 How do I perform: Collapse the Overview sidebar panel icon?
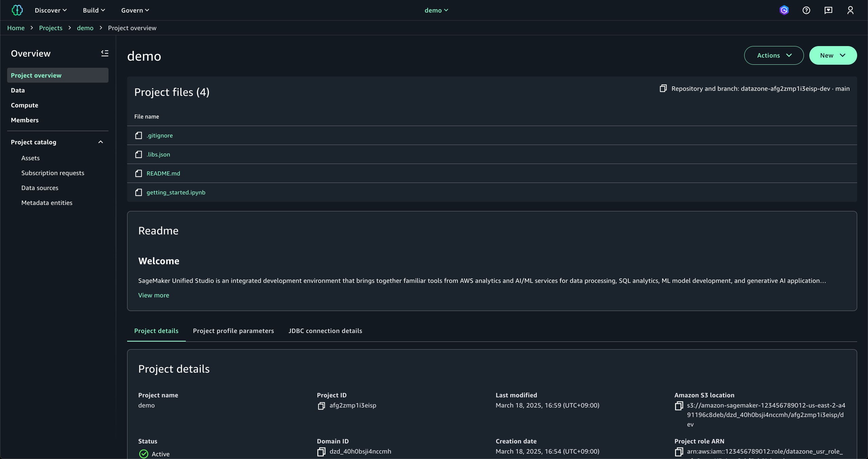point(105,53)
